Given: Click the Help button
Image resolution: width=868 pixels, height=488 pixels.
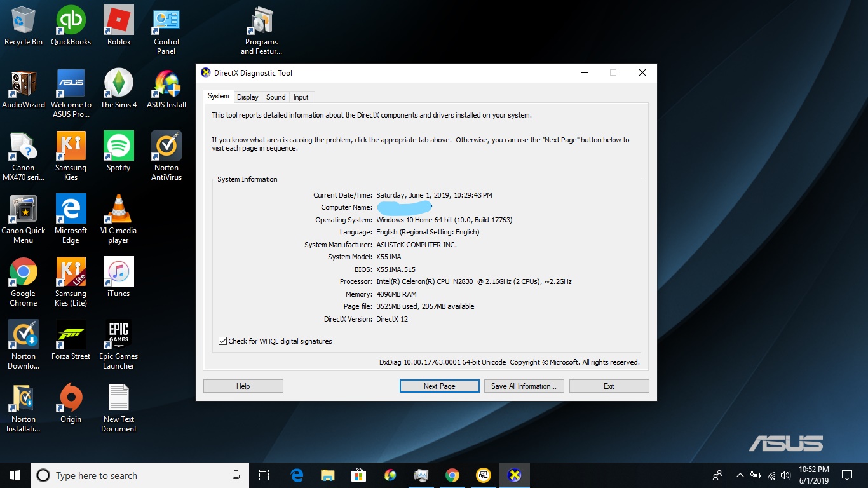Looking at the screenshot, I should coord(243,386).
